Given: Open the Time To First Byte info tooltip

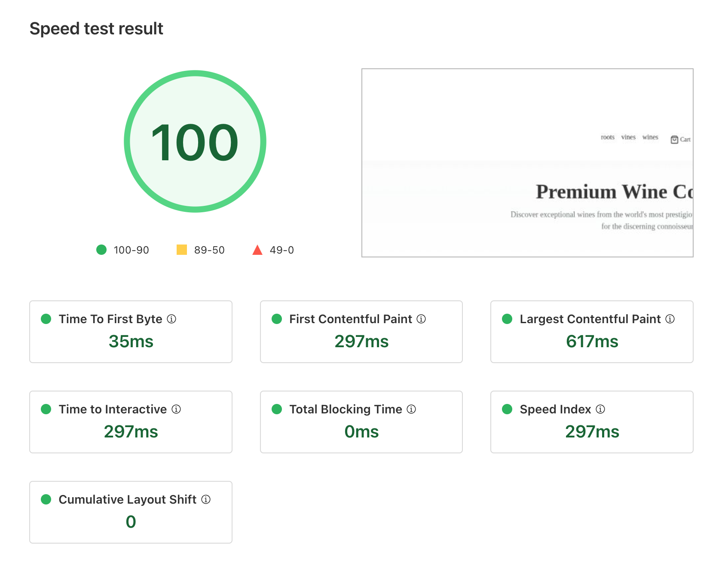Looking at the screenshot, I should coord(172,319).
